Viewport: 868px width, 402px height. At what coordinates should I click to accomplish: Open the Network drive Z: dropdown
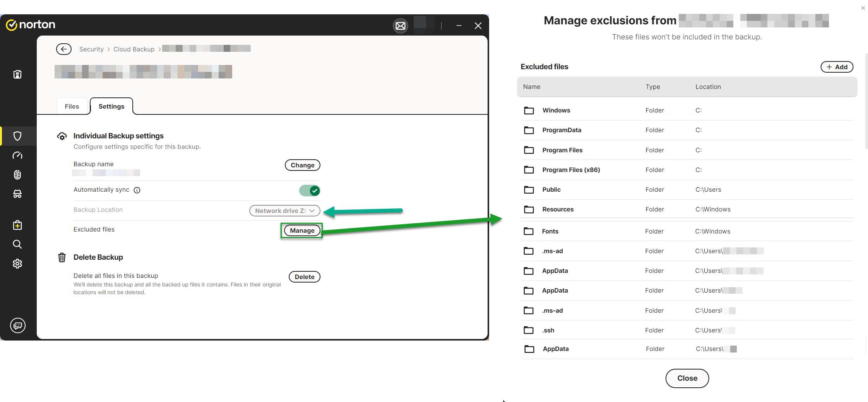285,211
